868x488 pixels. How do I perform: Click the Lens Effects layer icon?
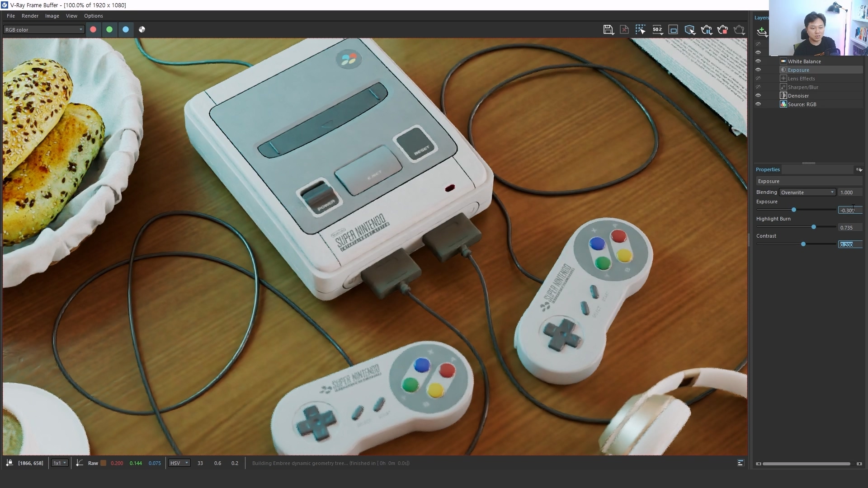pos(783,78)
